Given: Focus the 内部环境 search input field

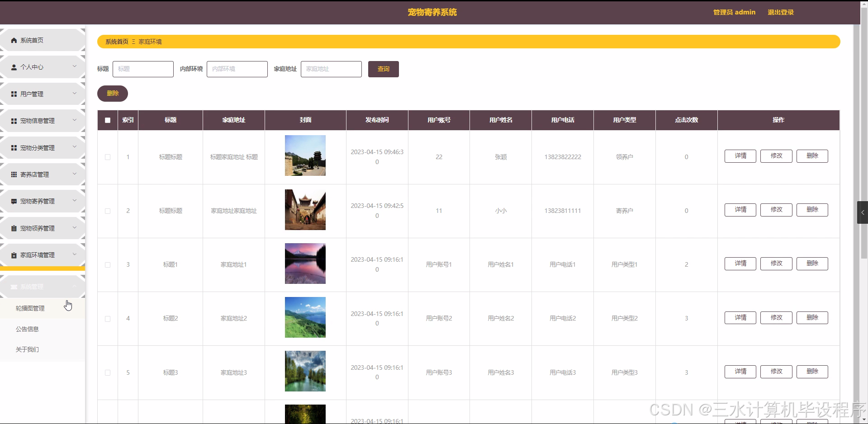Looking at the screenshot, I should point(237,69).
